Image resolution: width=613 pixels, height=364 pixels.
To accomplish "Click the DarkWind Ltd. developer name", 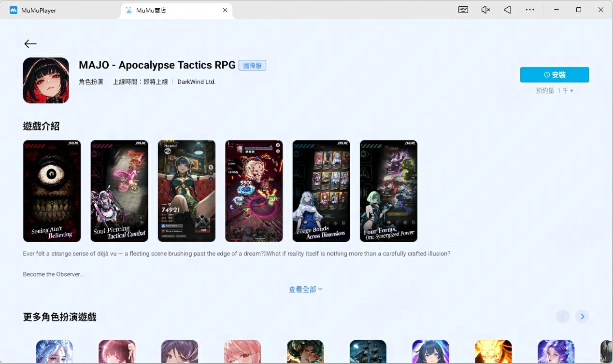I will tap(197, 82).
